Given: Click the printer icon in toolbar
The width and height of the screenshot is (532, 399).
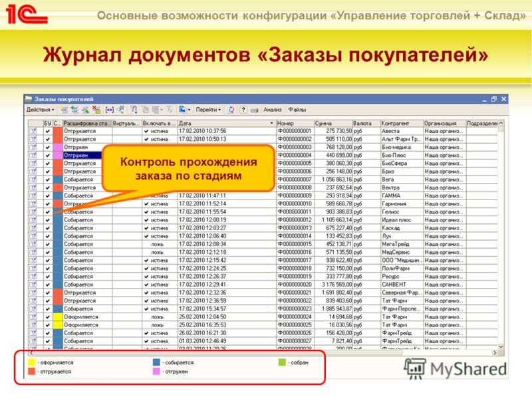Looking at the screenshot, I should (x=255, y=110).
